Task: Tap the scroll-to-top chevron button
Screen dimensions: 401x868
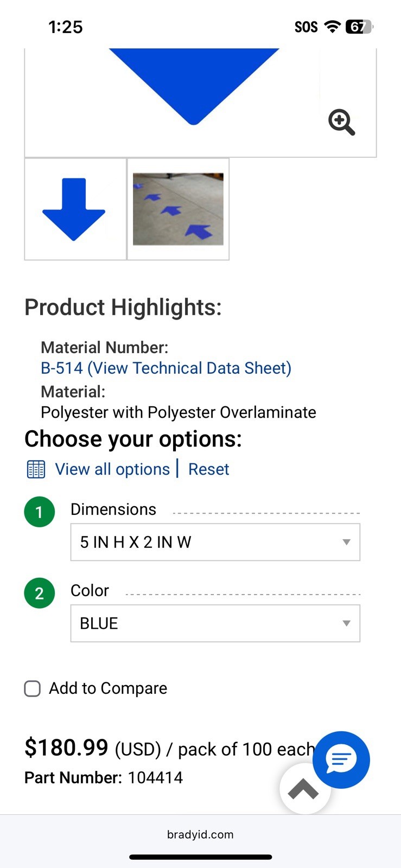Action: (x=304, y=789)
